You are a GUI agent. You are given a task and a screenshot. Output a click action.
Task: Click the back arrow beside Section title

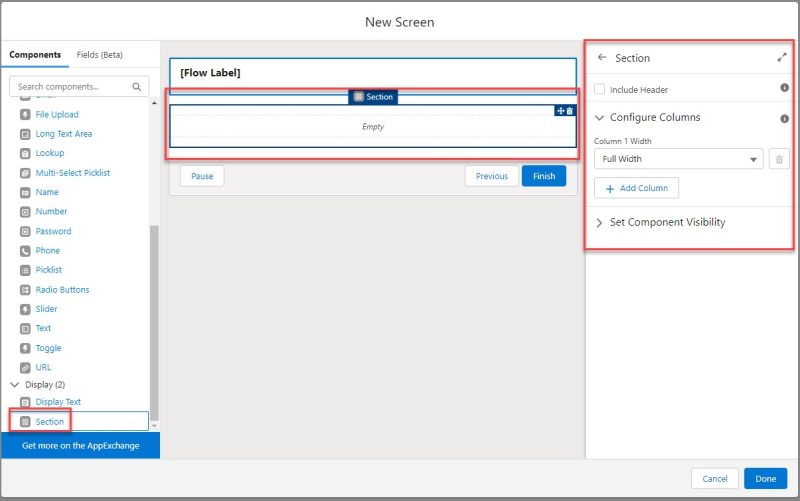tap(602, 58)
